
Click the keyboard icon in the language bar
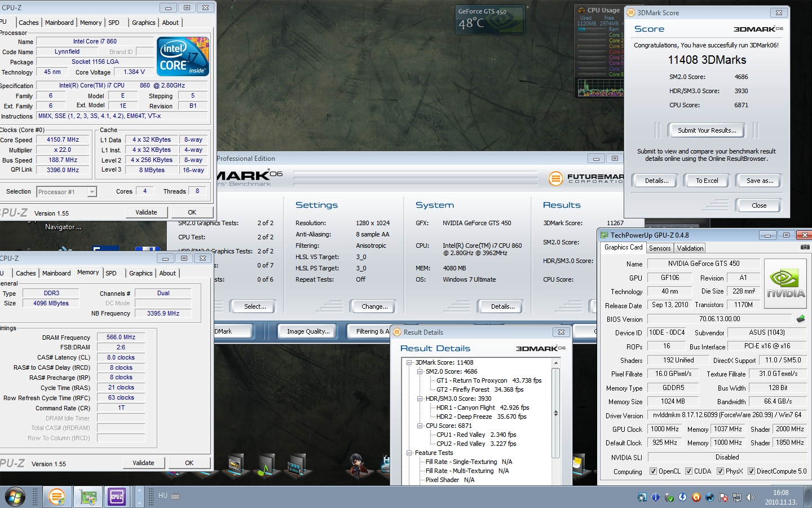tap(175, 496)
